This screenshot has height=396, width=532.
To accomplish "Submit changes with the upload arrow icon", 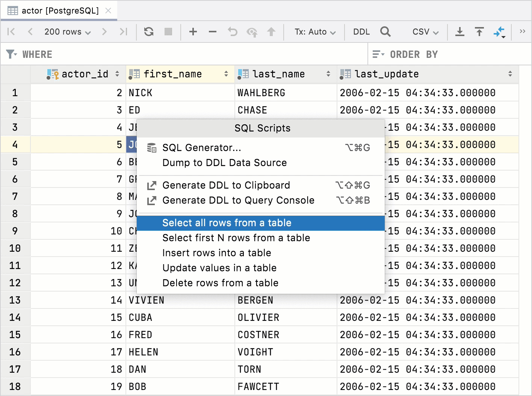I will [271, 32].
